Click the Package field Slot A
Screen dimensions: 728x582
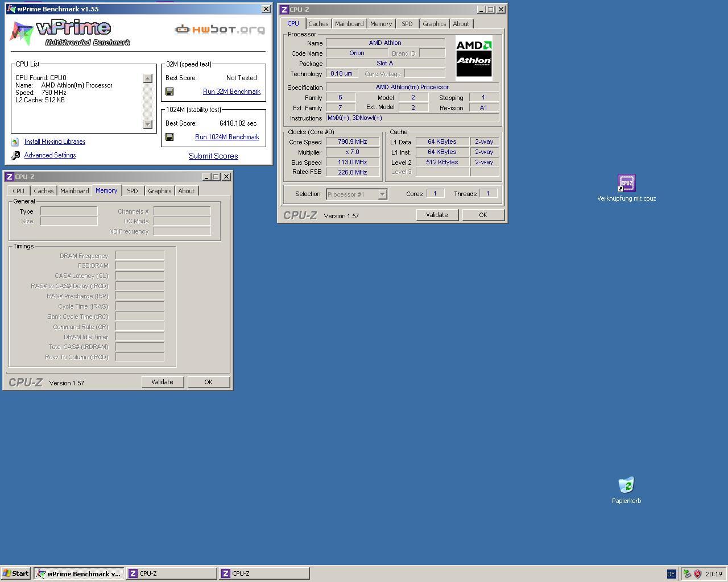coord(385,64)
